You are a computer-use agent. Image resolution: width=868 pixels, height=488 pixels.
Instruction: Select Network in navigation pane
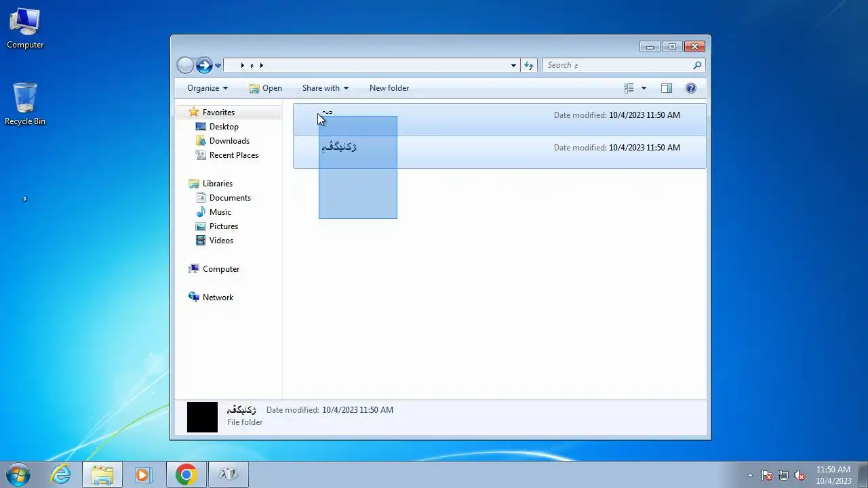(x=218, y=298)
